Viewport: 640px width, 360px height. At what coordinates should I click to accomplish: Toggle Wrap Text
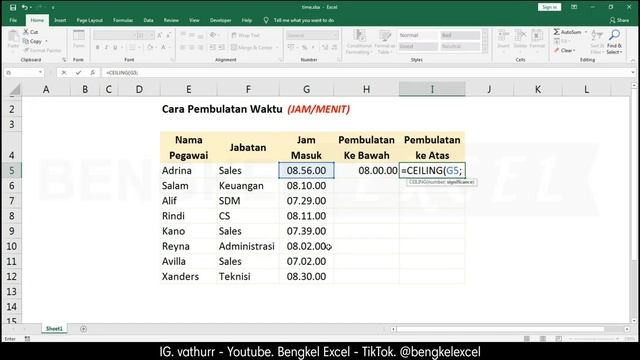[245, 36]
